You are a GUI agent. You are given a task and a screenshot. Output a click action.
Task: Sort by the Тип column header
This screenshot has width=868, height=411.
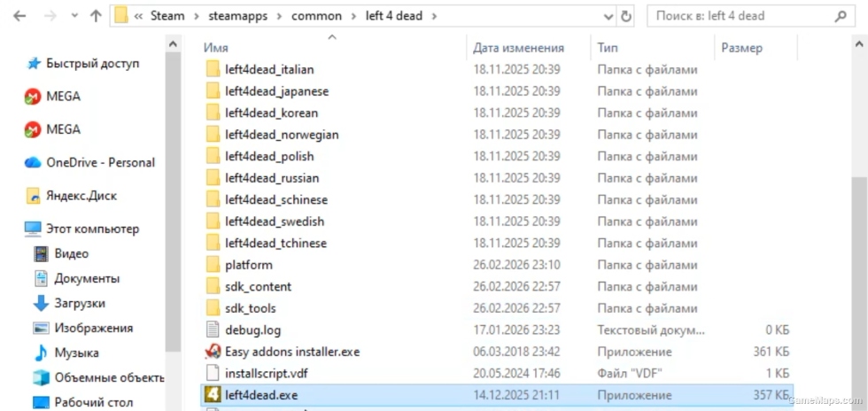click(608, 48)
